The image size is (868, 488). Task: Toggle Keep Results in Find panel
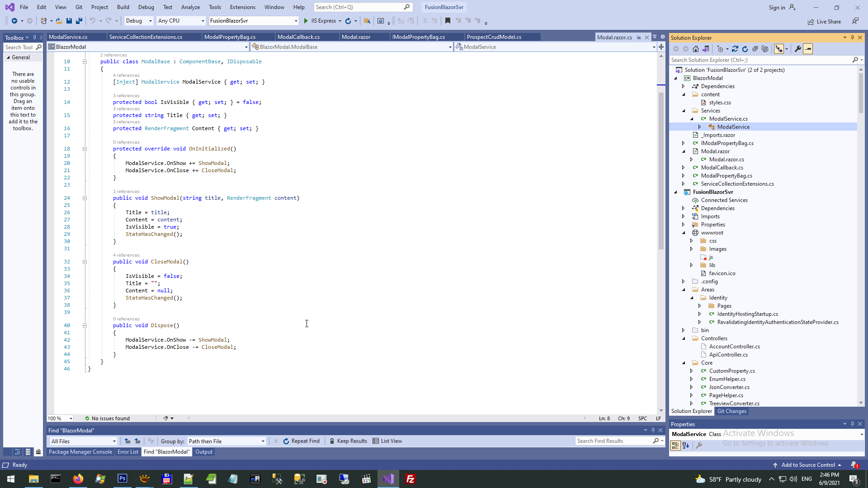pos(348,441)
